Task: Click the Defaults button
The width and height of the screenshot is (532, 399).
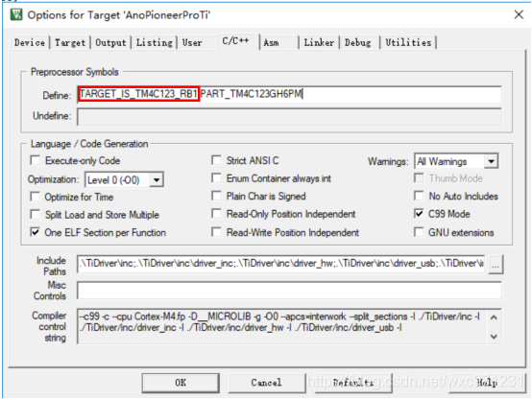Action: tap(353, 383)
